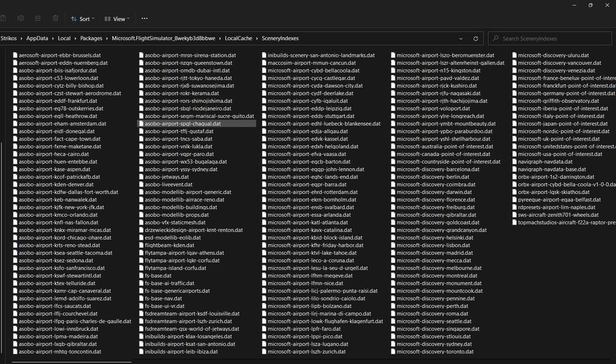Screen dimensions: 616x364
Task: Expand chevron after Packages in breadcrumb
Action: click(x=107, y=38)
